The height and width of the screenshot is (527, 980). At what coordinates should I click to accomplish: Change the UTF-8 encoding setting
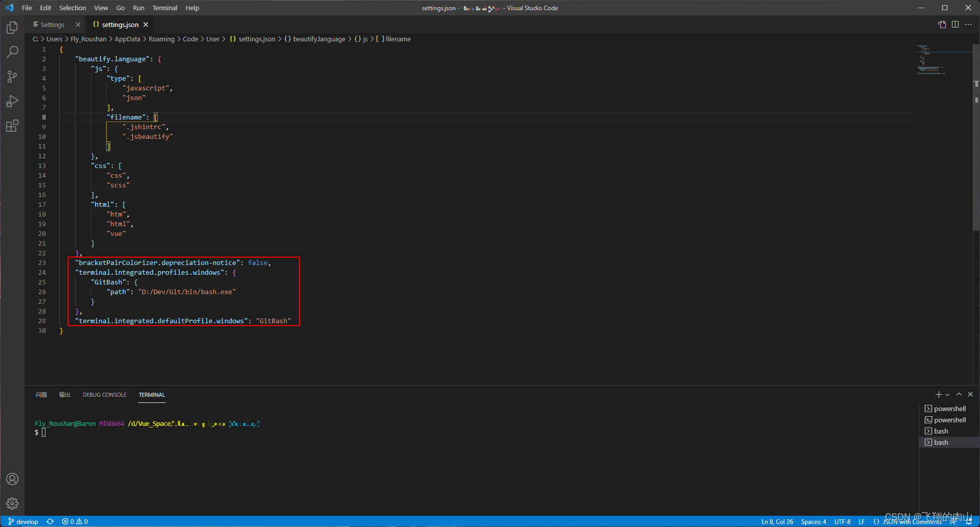843,521
